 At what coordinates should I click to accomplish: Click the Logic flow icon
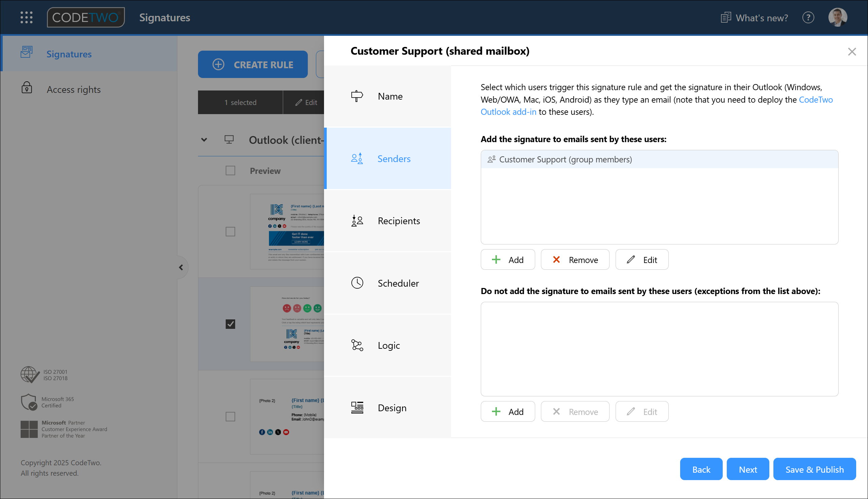[357, 345]
